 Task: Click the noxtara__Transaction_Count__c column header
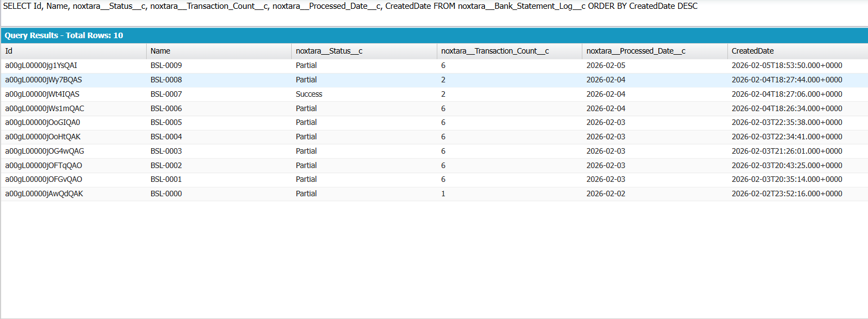[510, 51]
